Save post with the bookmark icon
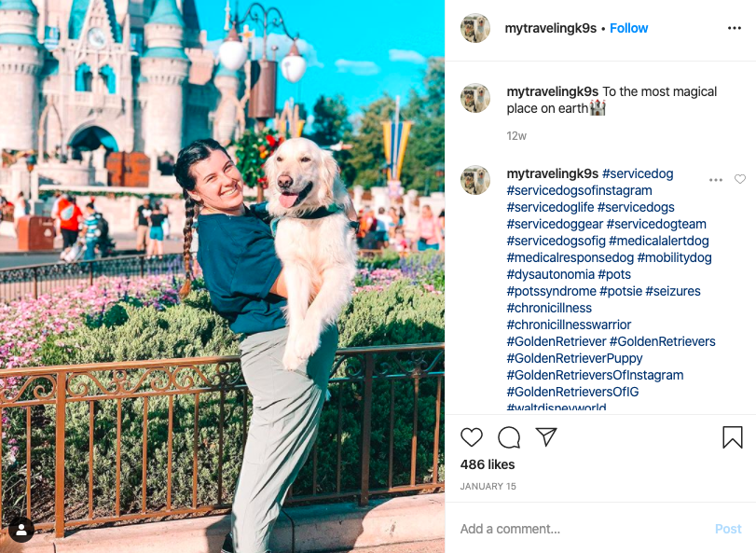The height and width of the screenshot is (553, 756). point(732,437)
